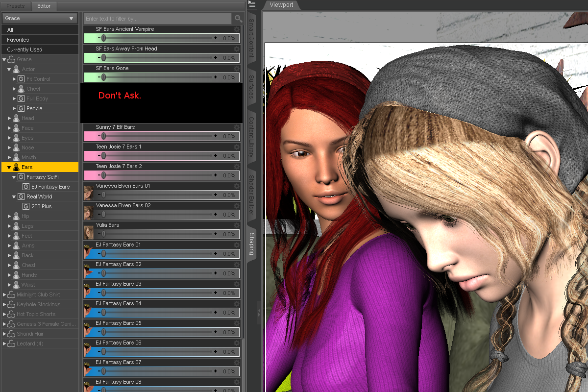Viewport: 588px width, 392px height.
Task: Open gear settings for SF Ears Away From Head
Action: (237, 49)
